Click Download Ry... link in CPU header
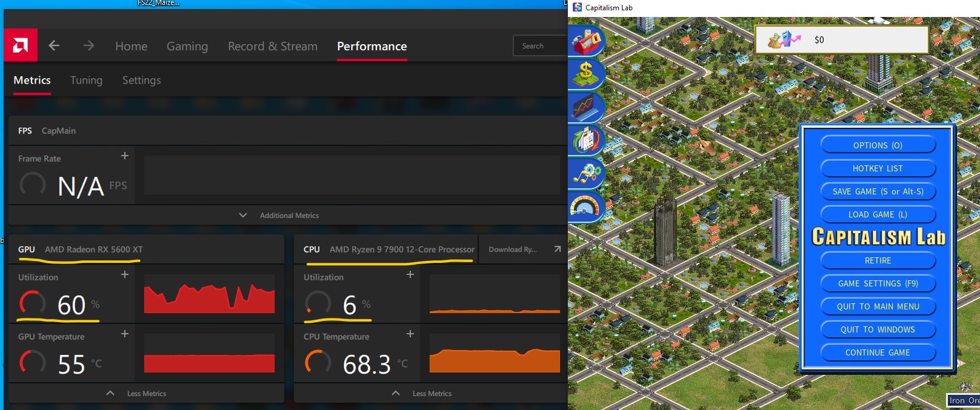 [x=513, y=250]
